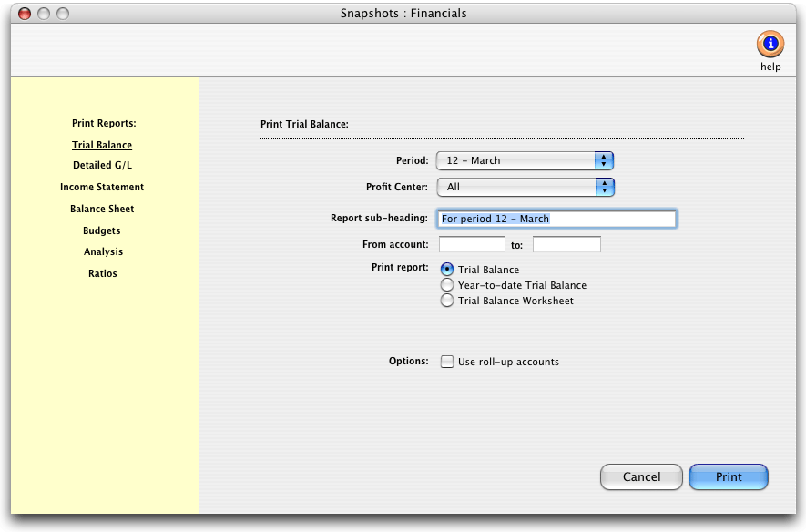Click the help info icon
The height and width of the screenshot is (532, 806).
click(x=770, y=44)
